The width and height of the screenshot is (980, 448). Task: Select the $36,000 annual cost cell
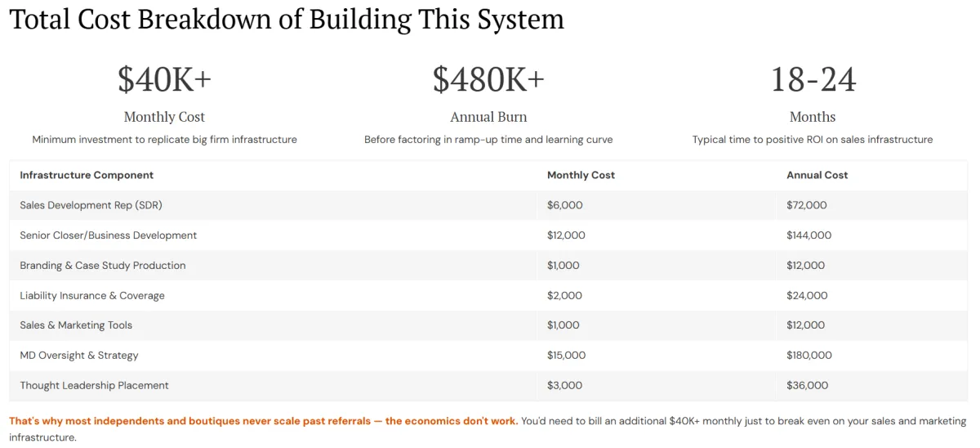tap(807, 385)
